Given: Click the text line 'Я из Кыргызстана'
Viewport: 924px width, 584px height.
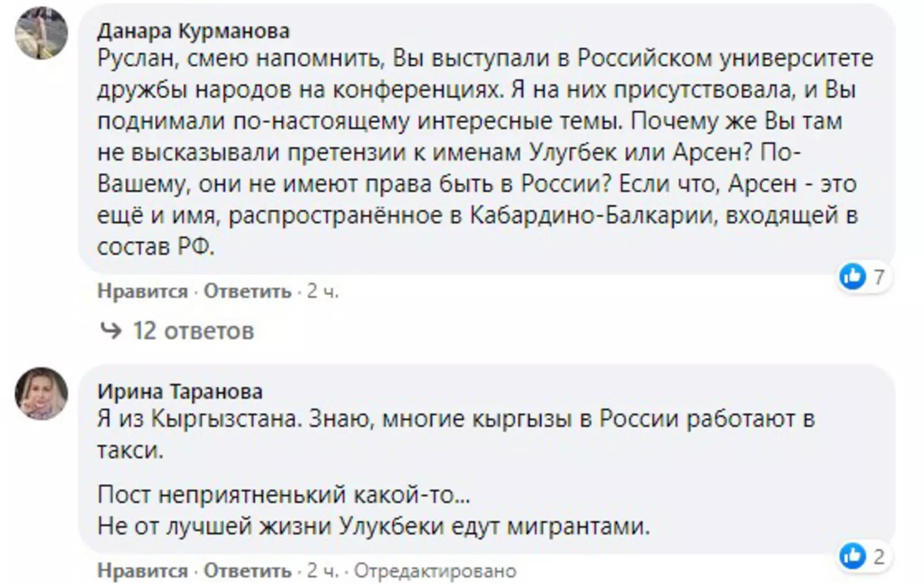Looking at the screenshot, I should [455, 418].
